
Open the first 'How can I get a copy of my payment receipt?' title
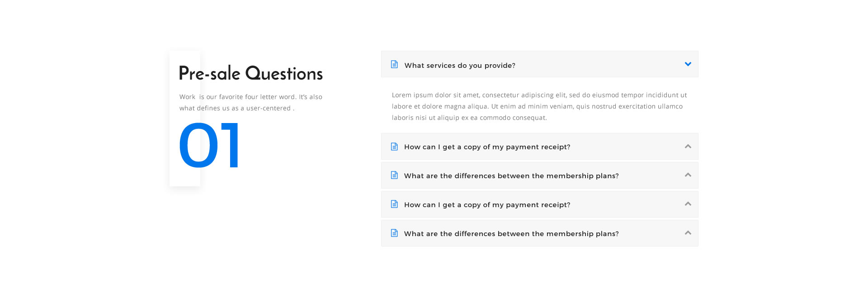[487, 147]
